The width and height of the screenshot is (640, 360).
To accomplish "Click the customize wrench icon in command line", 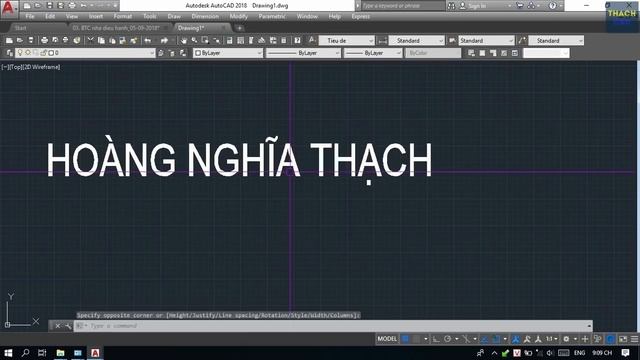I will pyautogui.click(x=68, y=326).
